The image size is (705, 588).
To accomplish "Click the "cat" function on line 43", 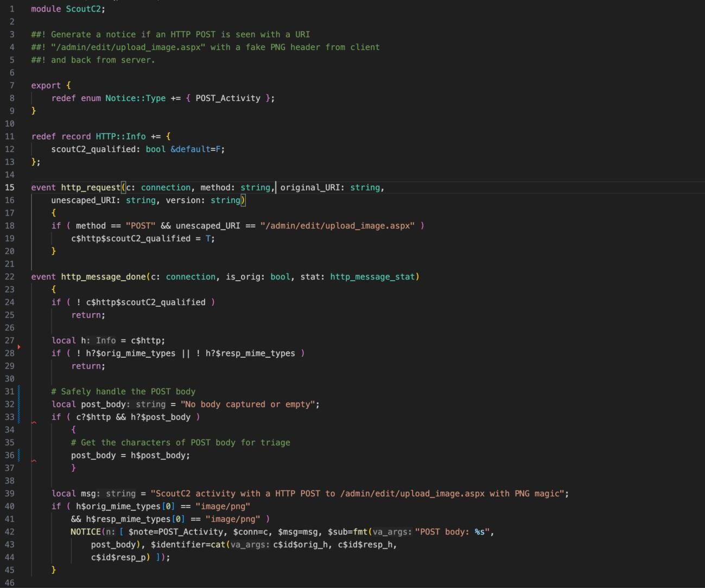I will tap(218, 545).
